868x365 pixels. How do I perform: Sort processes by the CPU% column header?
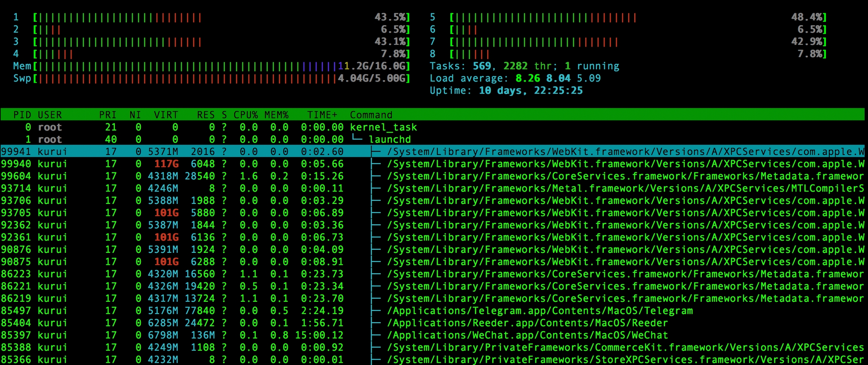click(245, 115)
